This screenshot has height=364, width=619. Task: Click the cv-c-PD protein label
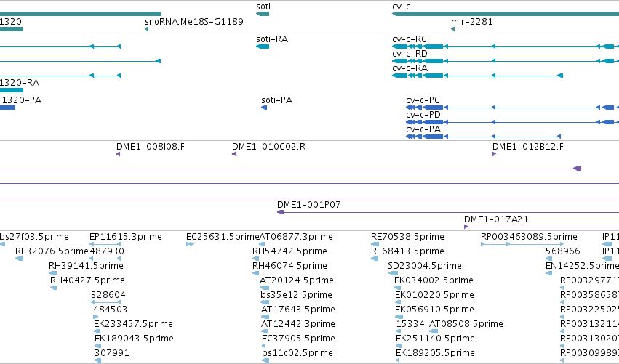click(423, 115)
